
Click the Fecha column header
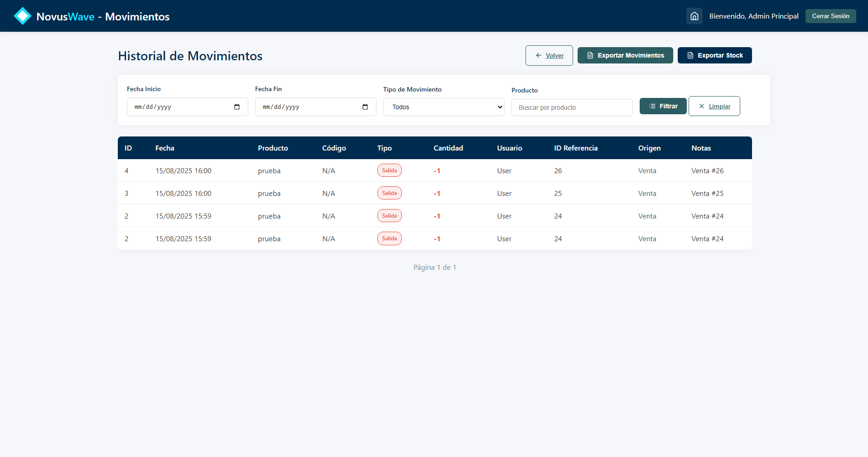[x=165, y=148]
